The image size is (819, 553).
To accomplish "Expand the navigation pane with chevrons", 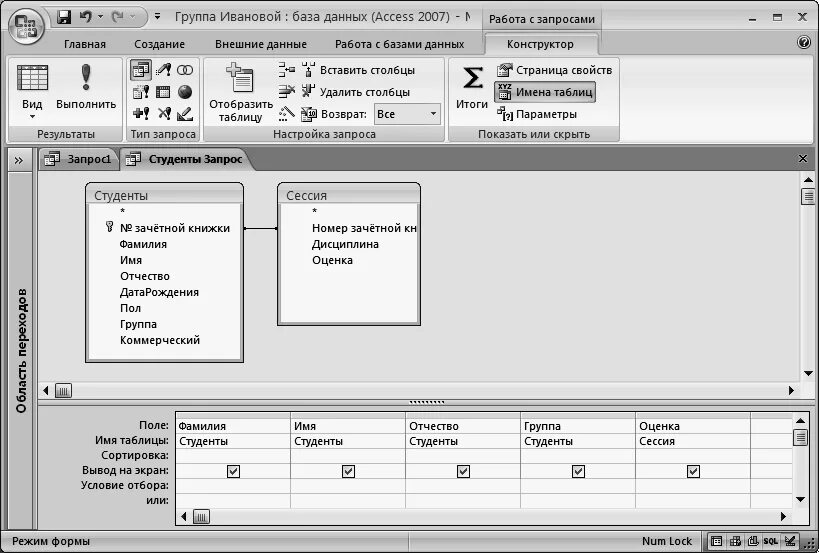I will point(19,160).
